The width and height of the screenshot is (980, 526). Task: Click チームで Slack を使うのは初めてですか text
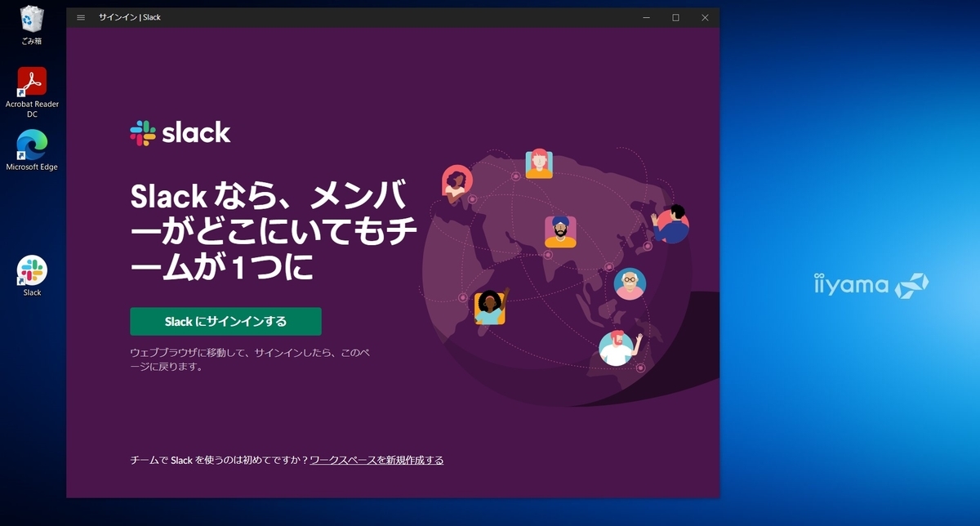[220, 461]
